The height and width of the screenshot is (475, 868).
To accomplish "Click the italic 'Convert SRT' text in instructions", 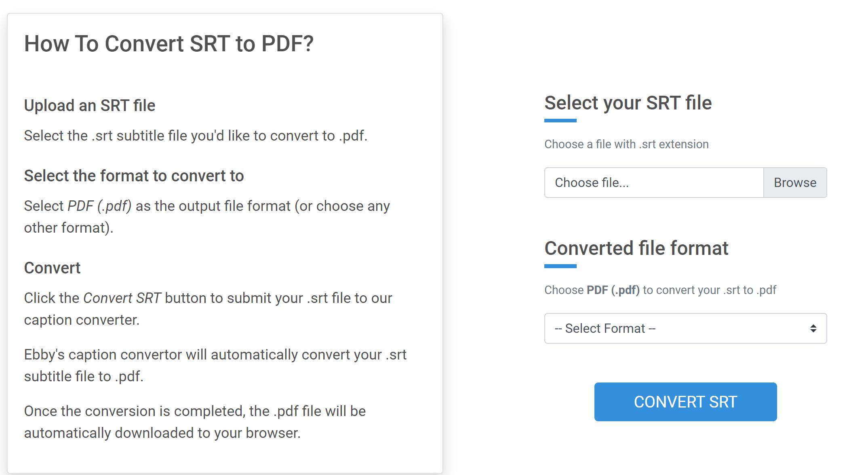I will [x=122, y=298].
